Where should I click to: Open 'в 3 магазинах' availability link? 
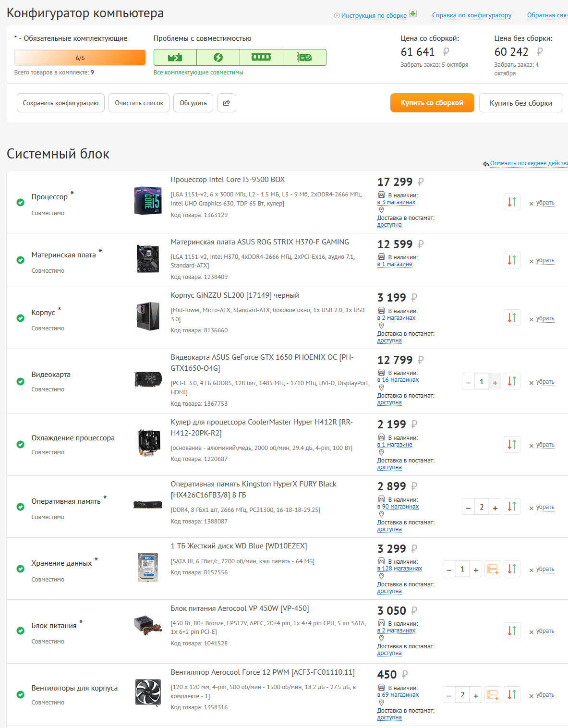tap(396, 202)
